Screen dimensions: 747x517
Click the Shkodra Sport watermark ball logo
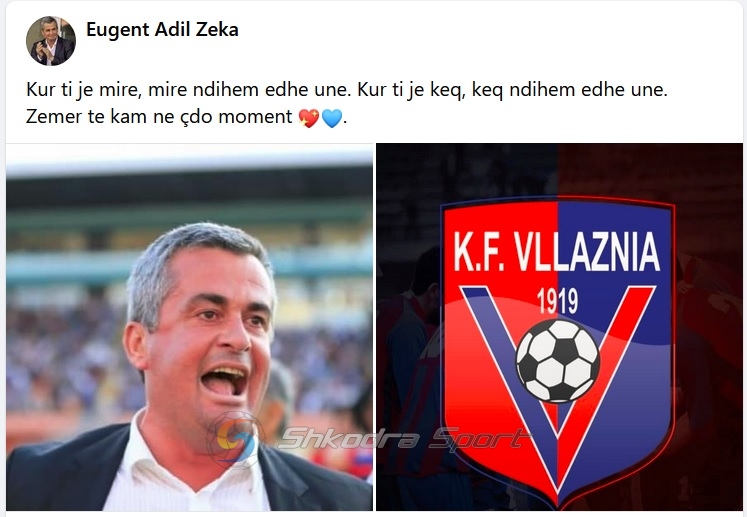[x=236, y=439]
